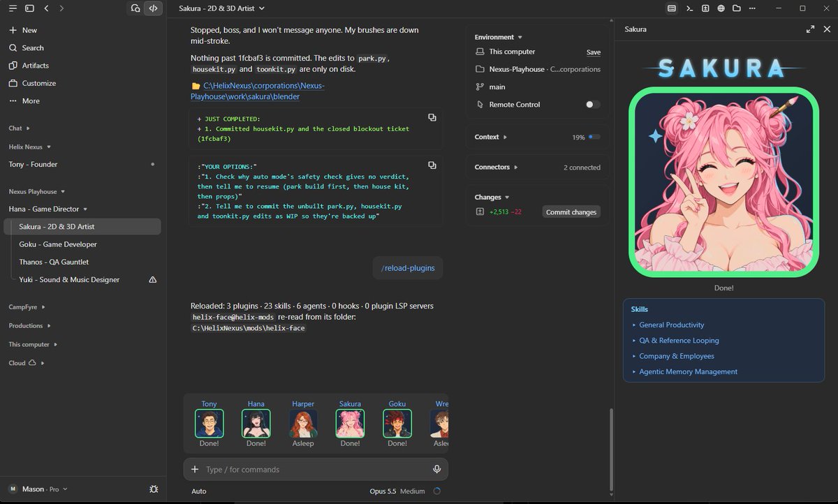Open the Opus 5.5 model selector

[x=382, y=491]
